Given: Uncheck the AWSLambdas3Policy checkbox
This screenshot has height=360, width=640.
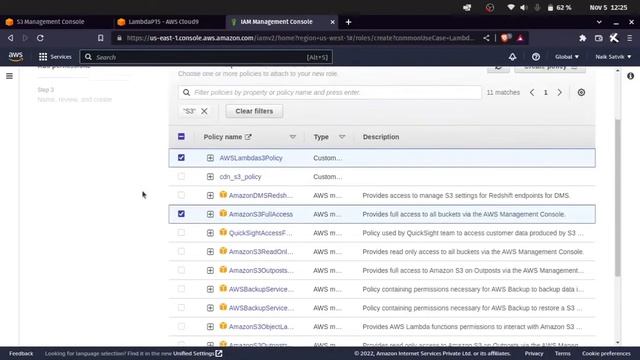Looking at the screenshot, I should point(181,158).
